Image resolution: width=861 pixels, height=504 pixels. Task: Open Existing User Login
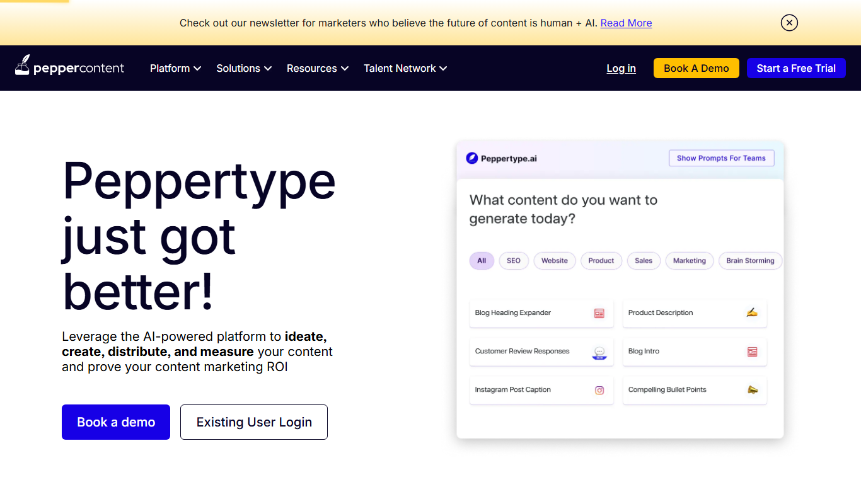click(254, 422)
